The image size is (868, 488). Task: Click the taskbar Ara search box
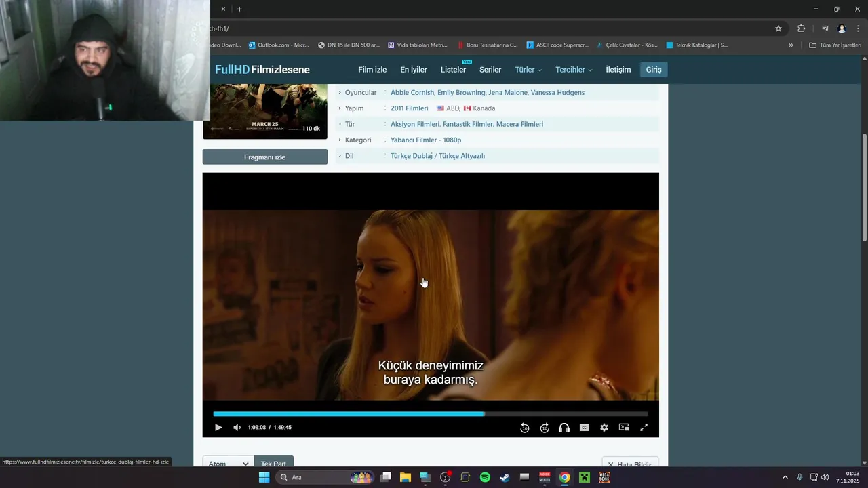[x=325, y=477]
